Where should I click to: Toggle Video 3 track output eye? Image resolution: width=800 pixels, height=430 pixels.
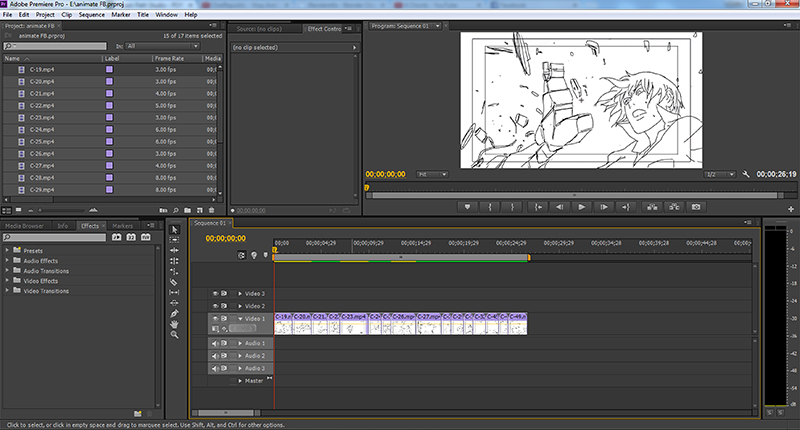[x=215, y=294]
